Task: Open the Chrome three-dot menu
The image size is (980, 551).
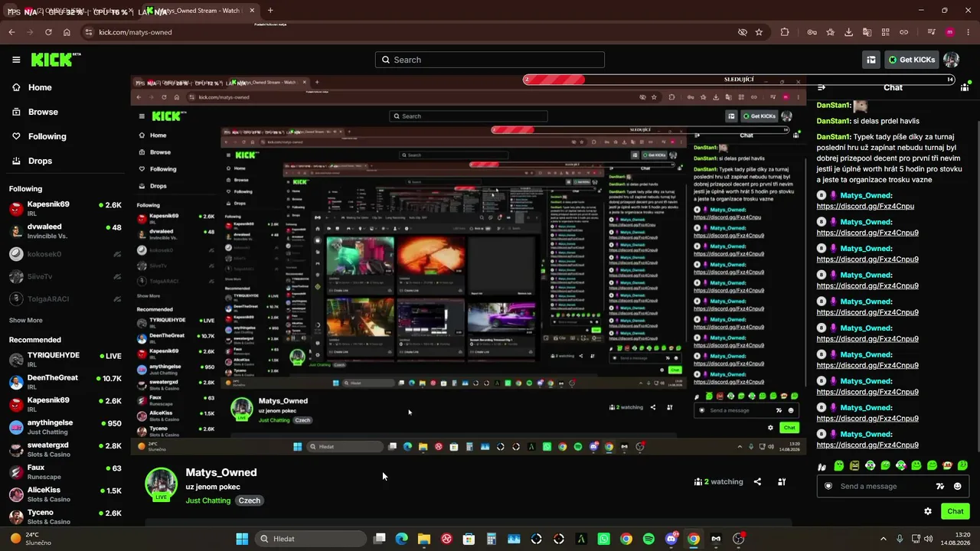Action: (968, 32)
